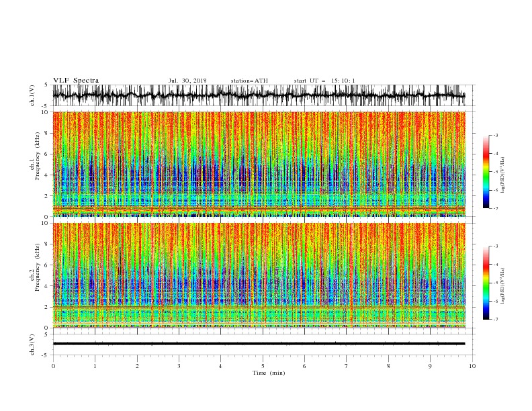Click the 'VLF Spectra' title text
The image size is (532, 411).
(x=76, y=81)
